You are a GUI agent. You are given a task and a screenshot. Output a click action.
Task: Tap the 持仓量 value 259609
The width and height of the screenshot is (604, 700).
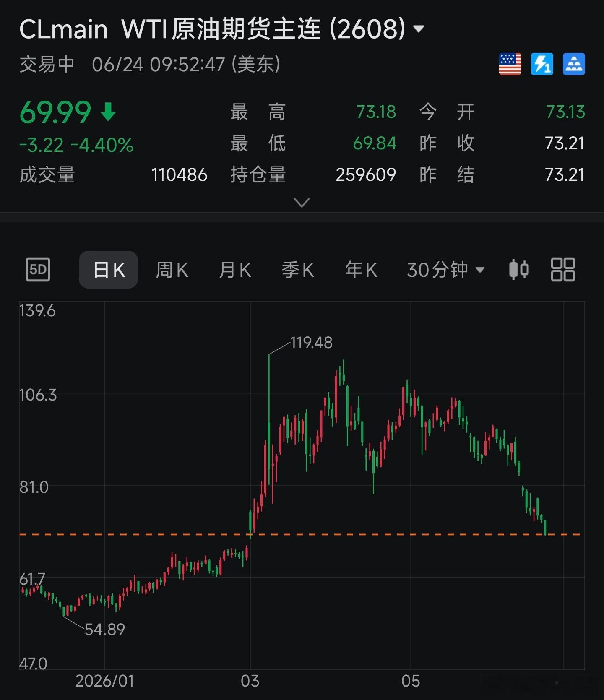coord(366,175)
